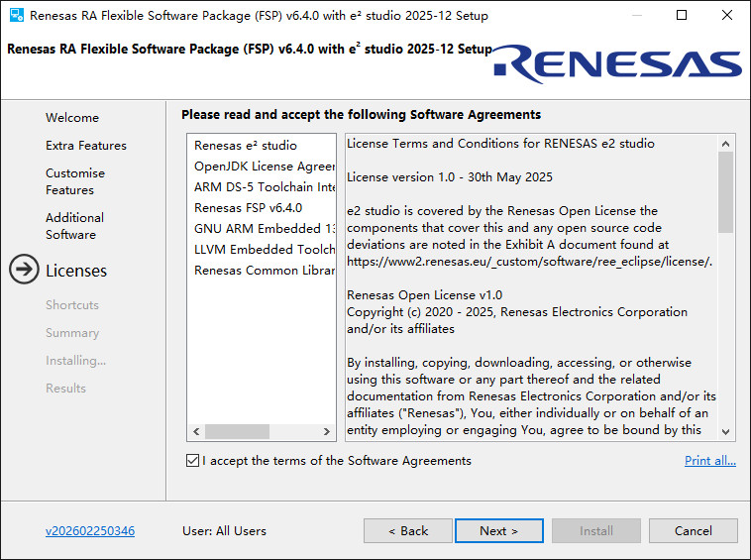Click the installer icon in title bar

[x=17, y=15]
